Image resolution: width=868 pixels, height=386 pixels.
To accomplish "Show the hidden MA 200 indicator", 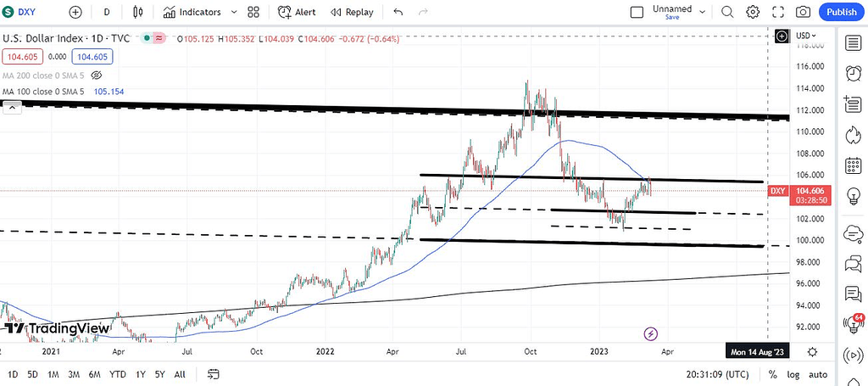I will (x=96, y=76).
